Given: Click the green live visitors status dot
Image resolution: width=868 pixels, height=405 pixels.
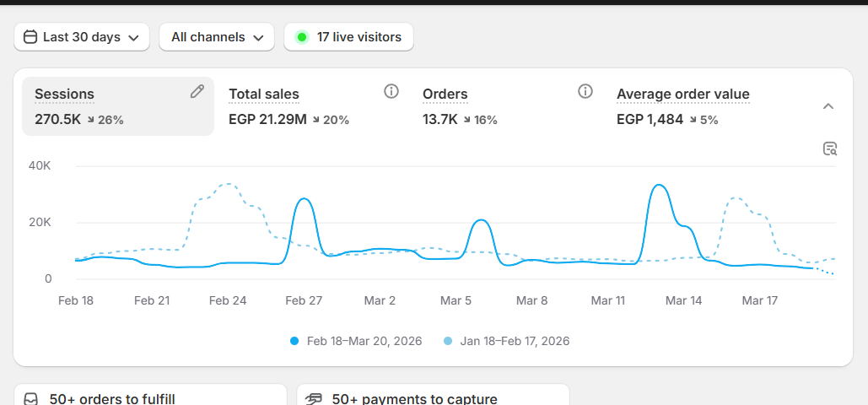Looking at the screenshot, I should point(302,37).
